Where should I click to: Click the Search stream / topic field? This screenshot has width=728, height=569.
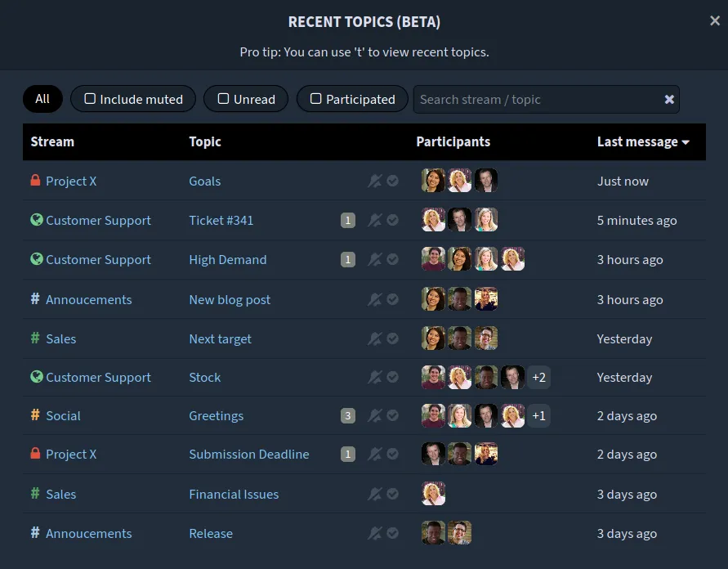[x=535, y=100]
